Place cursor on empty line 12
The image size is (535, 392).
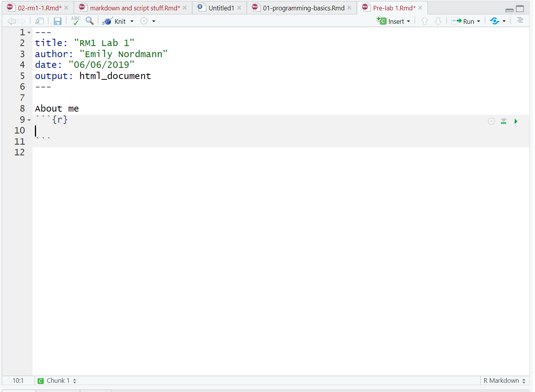pyautogui.click(x=281, y=152)
